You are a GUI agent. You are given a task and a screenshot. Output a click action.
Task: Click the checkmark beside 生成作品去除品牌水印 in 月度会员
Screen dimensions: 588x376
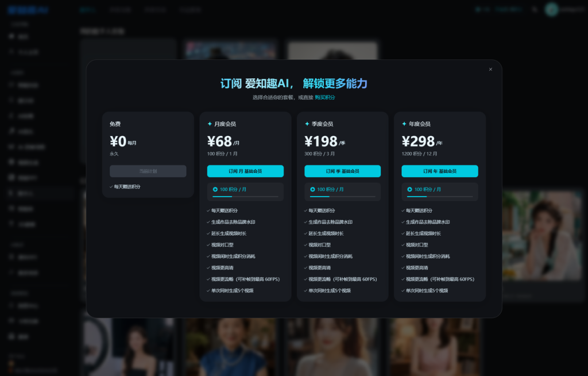tap(208, 222)
